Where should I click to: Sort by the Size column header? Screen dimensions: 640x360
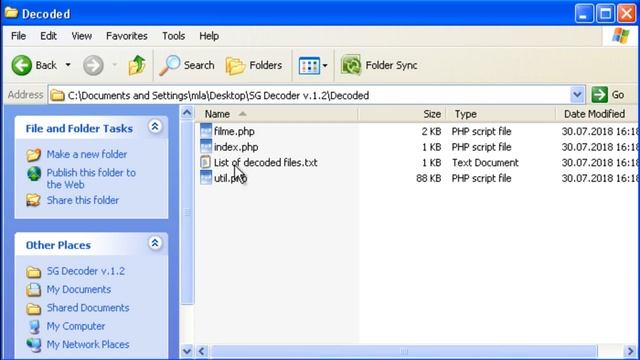(402, 114)
